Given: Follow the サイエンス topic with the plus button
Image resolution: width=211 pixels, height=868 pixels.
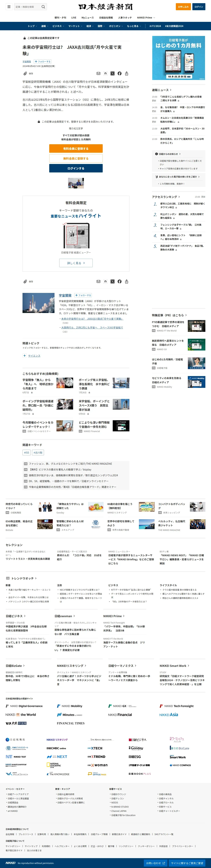Looking at the screenshot, I should pyautogui.click(x=25, y=355).
